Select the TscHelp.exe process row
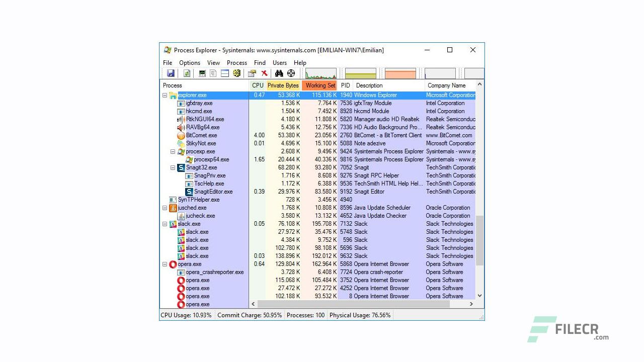 point(317,184)
